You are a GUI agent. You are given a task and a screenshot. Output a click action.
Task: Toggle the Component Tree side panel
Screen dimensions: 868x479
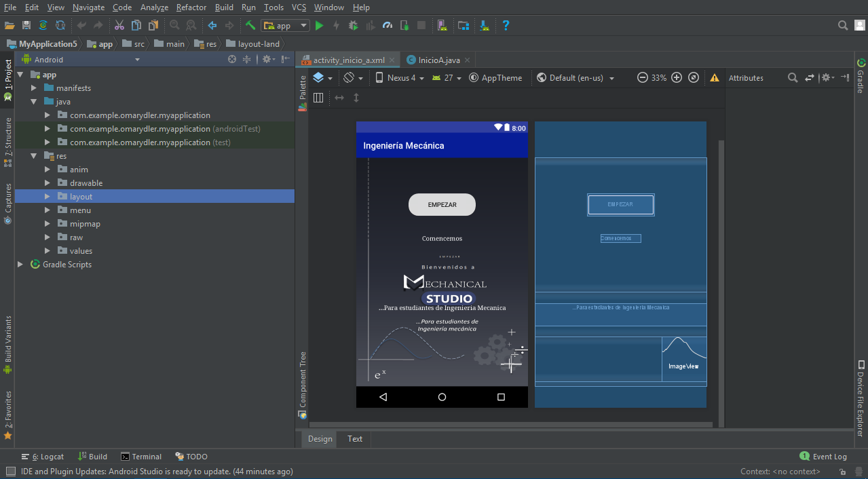(303, 384)
